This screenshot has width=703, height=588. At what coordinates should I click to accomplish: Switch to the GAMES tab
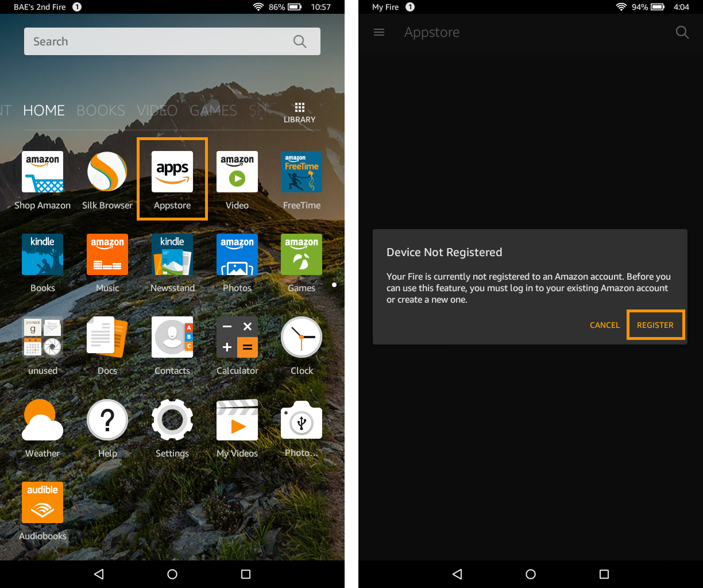213,110
